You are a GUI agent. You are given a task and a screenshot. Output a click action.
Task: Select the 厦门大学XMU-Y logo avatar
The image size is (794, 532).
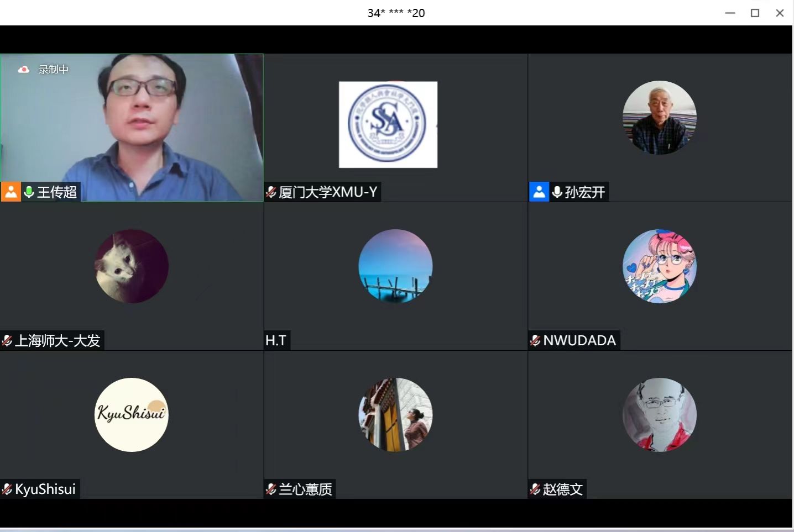click(388, 124)
